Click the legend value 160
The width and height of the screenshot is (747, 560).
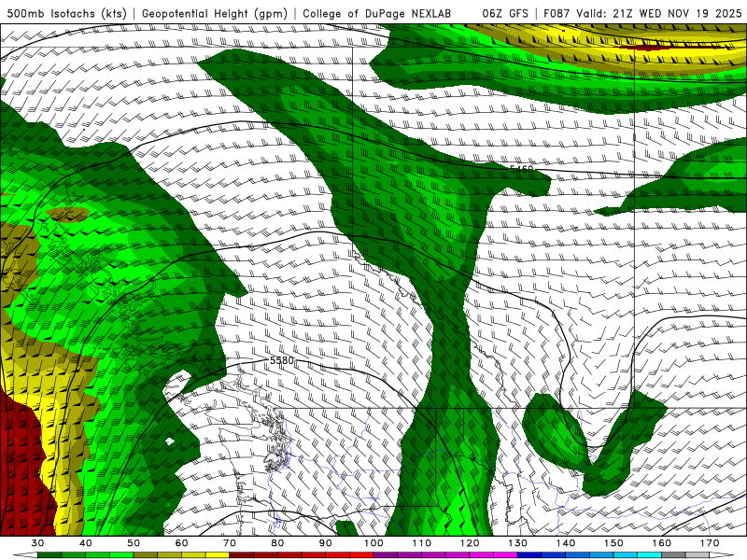click(x=662, y=543)
